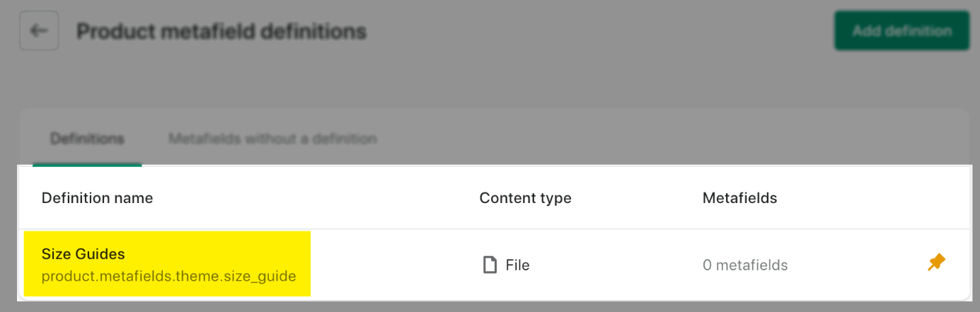Click the Product metafield definitions page title

(x=221, y=31)
